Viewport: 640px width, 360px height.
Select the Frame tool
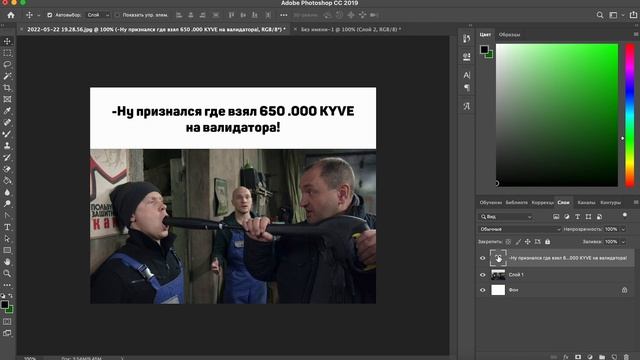(7, 99)
